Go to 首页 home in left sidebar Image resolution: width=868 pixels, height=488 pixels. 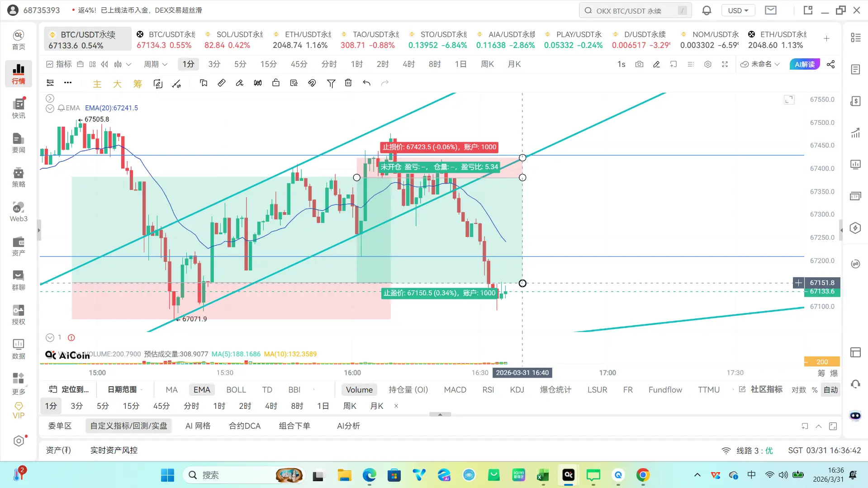click(x=19, y=40)
